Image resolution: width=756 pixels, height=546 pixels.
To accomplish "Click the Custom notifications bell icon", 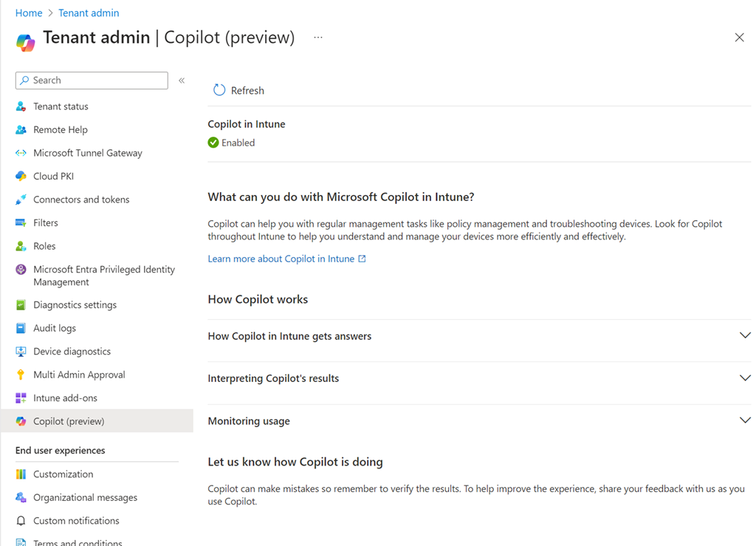I will tap(21, 521).
